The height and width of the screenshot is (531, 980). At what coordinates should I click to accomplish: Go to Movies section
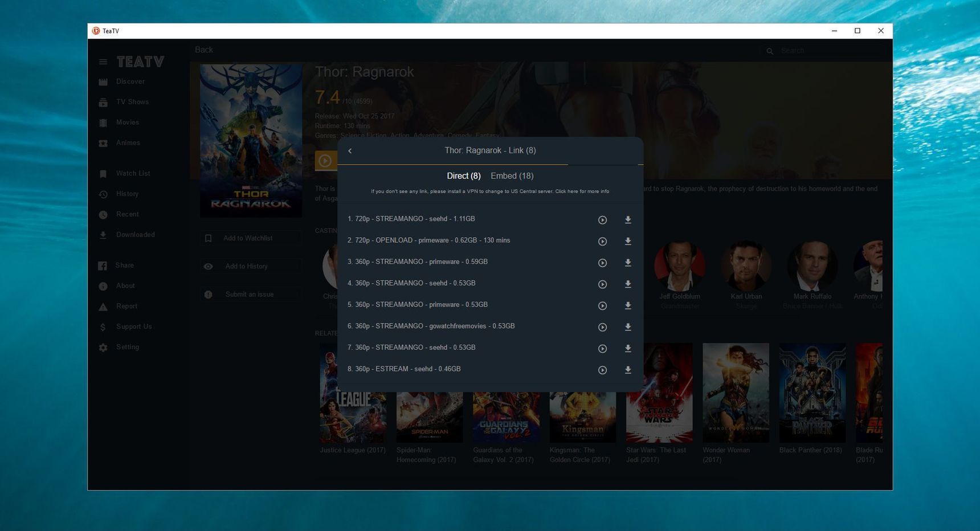pos(128,122)
